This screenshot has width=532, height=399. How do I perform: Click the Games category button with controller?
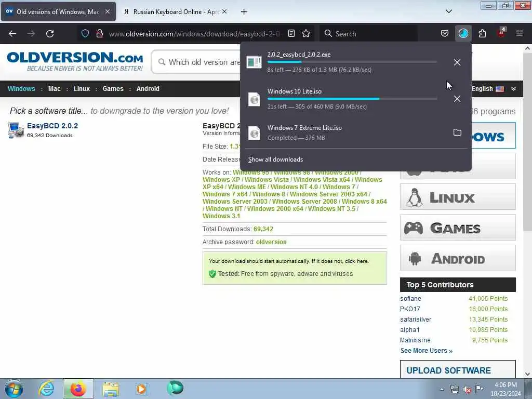click(458, 228)
